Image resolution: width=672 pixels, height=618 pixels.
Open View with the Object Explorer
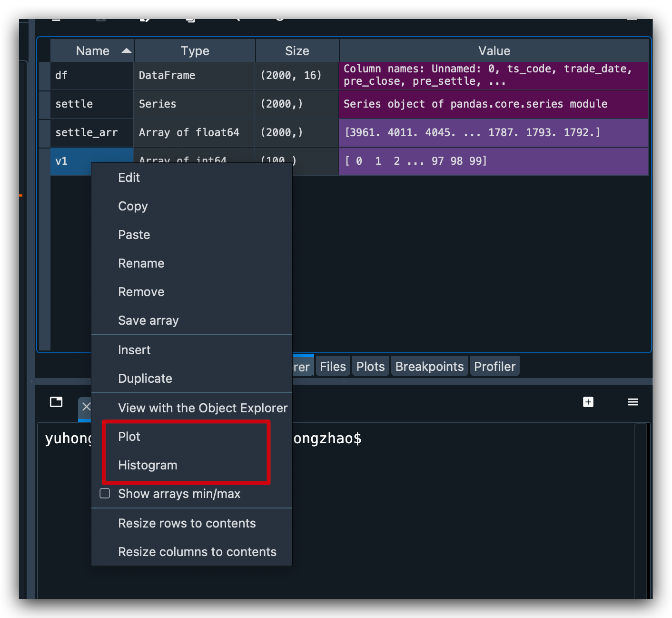coord(192,408)
